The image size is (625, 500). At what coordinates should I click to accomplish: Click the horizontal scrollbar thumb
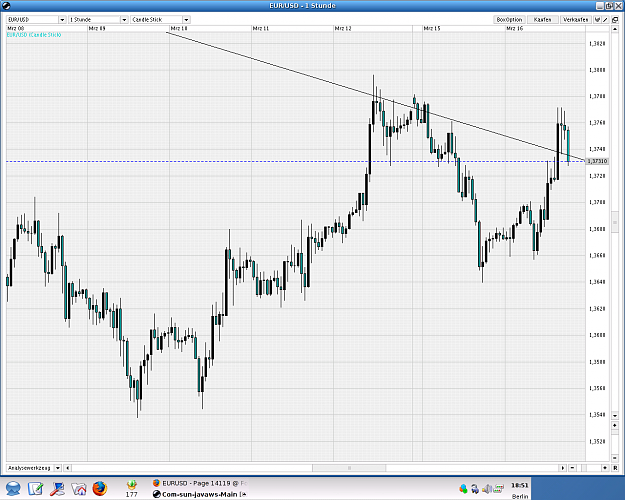(349, 468)
